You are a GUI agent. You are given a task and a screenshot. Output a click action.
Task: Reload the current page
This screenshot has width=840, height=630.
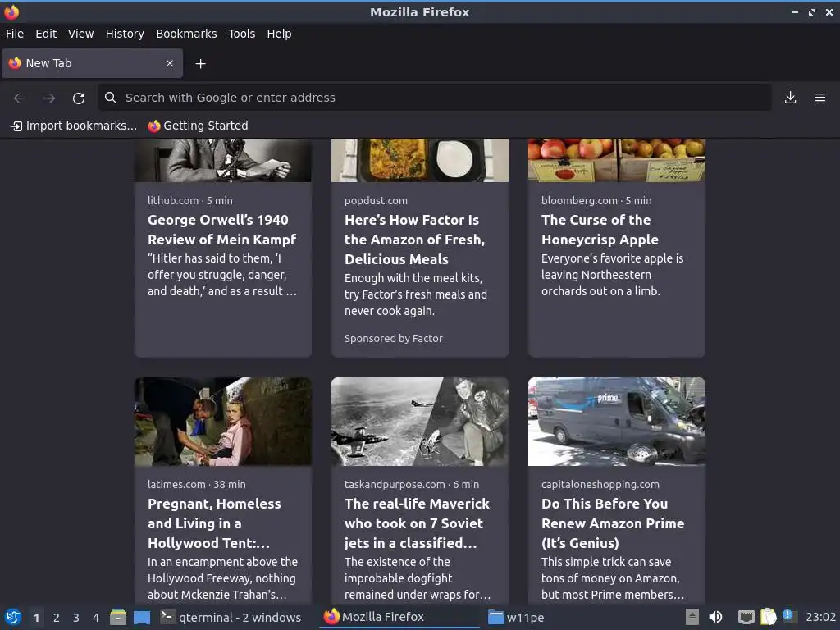tap(79, 98)
